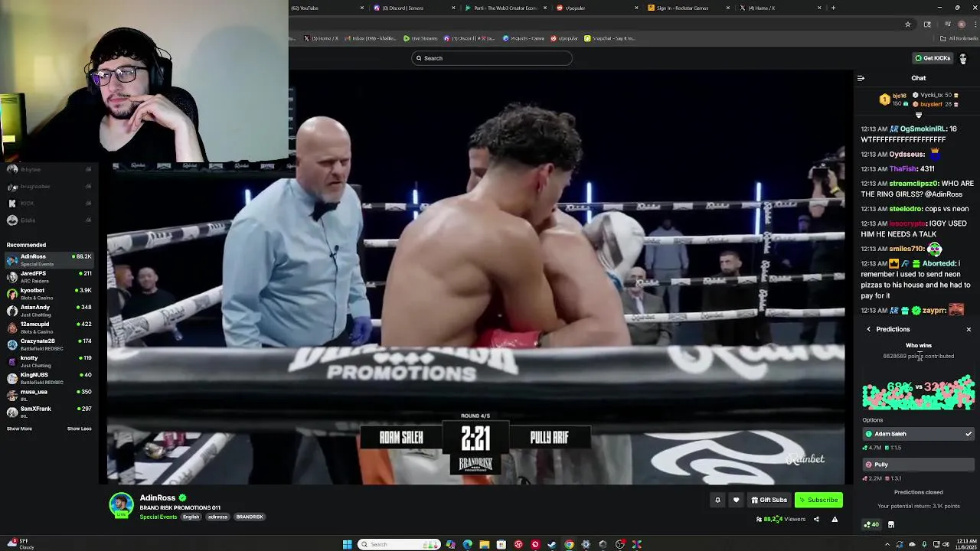Viewport: 980px width, 551px height.
Task: Open Home / X bookmark
Action: (x=321, y=38)
